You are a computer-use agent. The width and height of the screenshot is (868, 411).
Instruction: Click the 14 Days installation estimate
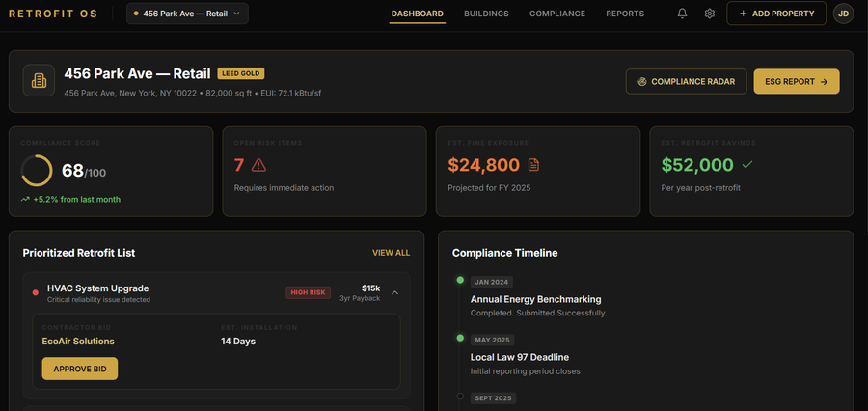[238, 342]
